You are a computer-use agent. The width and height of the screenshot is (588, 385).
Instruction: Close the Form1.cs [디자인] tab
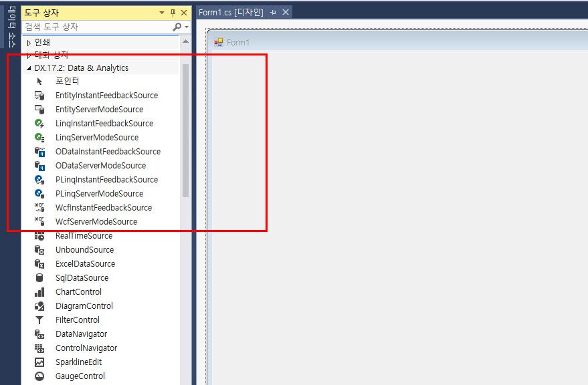[286, 13]
